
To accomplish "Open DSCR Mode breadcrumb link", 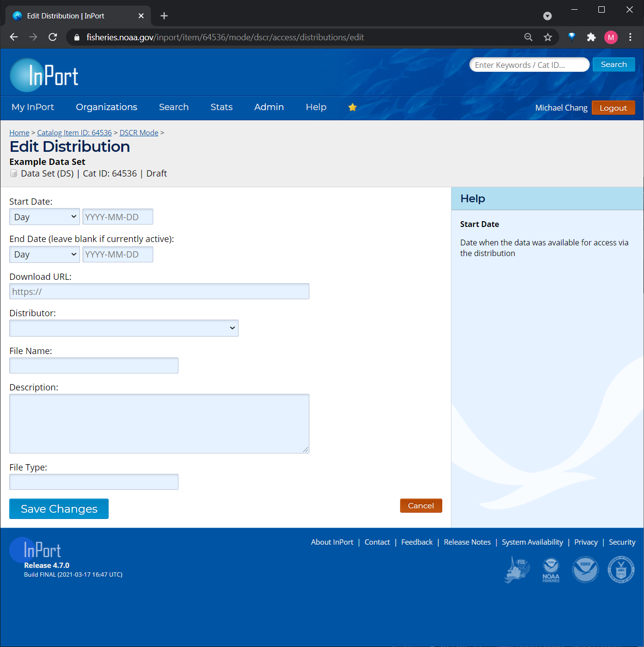I will pos(139,132).
